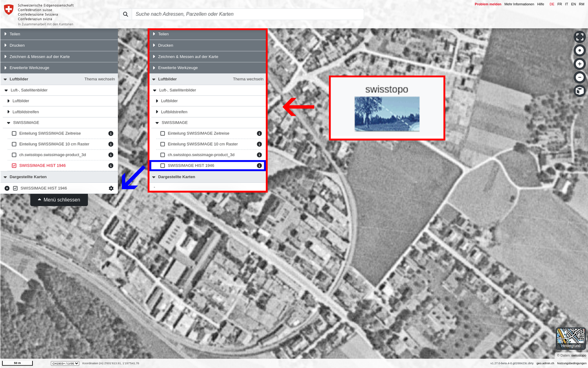Open the Hintergrund background map thumbnail
Screen dimensions: 588x368
(571, 338)
